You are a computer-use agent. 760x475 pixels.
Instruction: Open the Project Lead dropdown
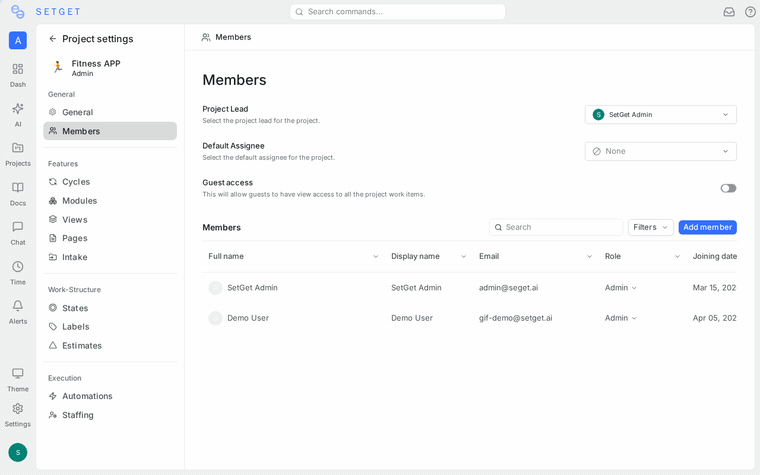(661, 115)
